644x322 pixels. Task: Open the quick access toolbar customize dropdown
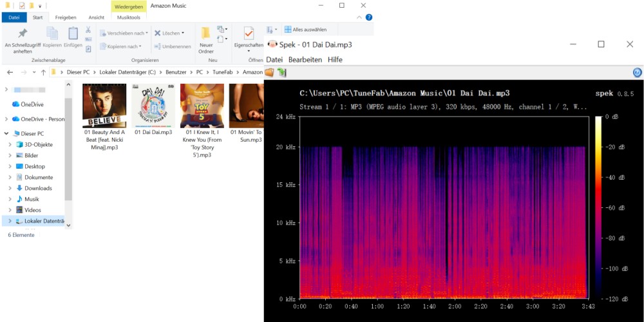point(40,6)
